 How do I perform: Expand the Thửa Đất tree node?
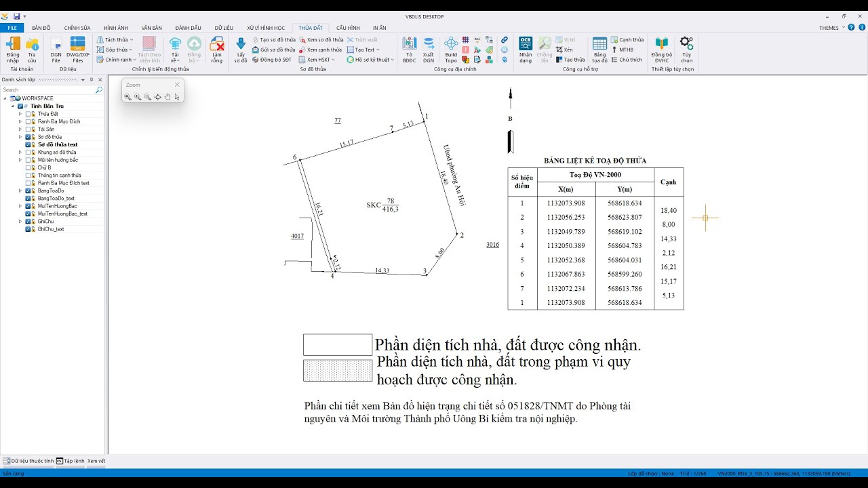point(20,114)
